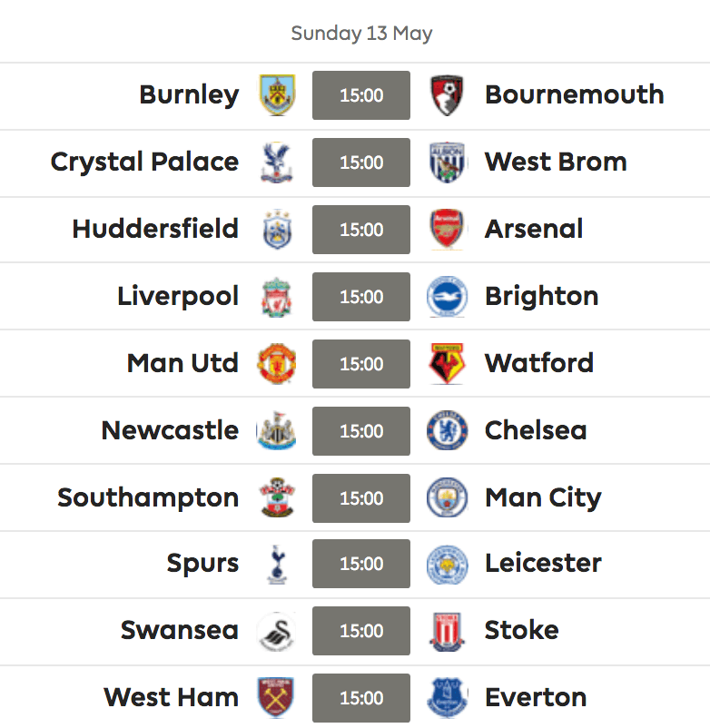710x728 pixels.
Task: Open the Burnley vs Bournemouth 15:00 kickoff box
Action: (x=361, y=95)
